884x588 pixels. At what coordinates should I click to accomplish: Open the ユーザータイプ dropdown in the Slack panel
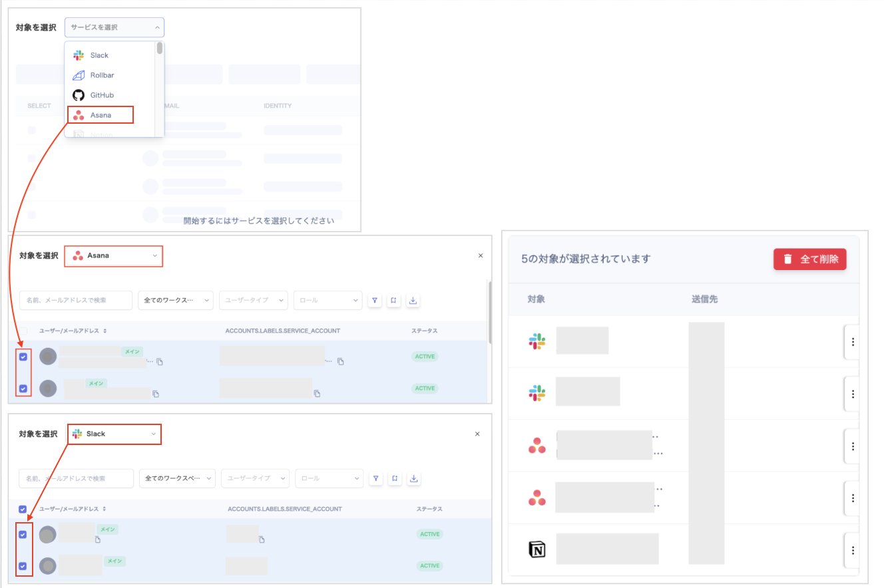click(x=255, y=478)
